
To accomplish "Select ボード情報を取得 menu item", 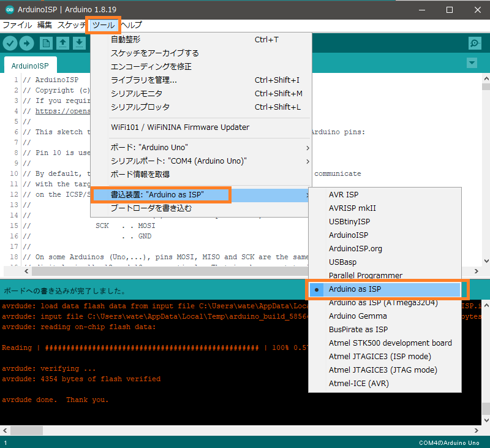I will [202, 175].
